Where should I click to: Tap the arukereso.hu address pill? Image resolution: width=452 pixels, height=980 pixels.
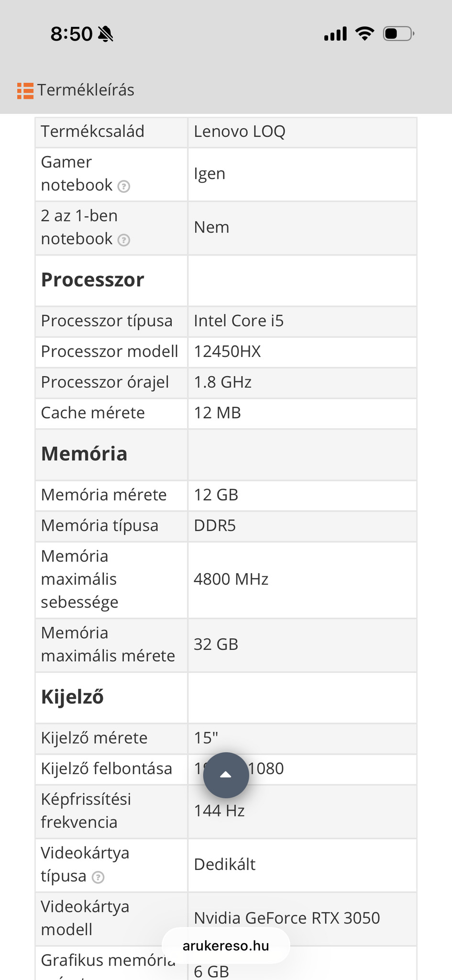point(226,946)
